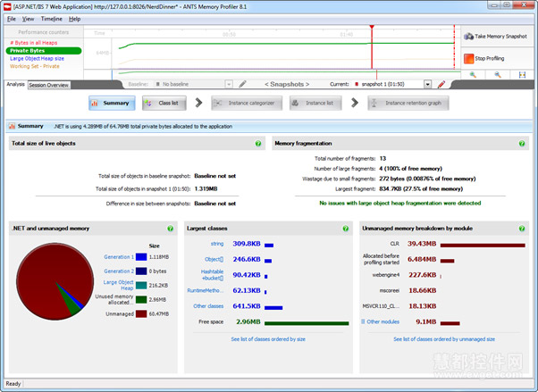538x392 pixels.
Task: Open the File menu
Action: tap(12, 20)
